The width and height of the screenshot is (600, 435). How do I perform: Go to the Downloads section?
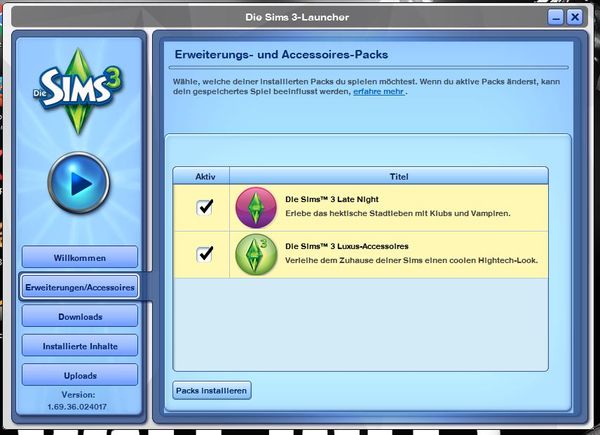[80, 316]
